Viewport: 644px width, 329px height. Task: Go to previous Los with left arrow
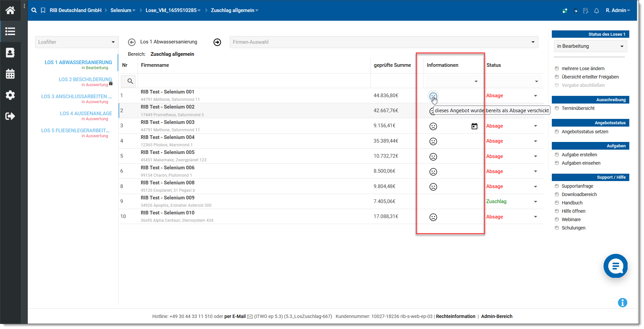132,42
